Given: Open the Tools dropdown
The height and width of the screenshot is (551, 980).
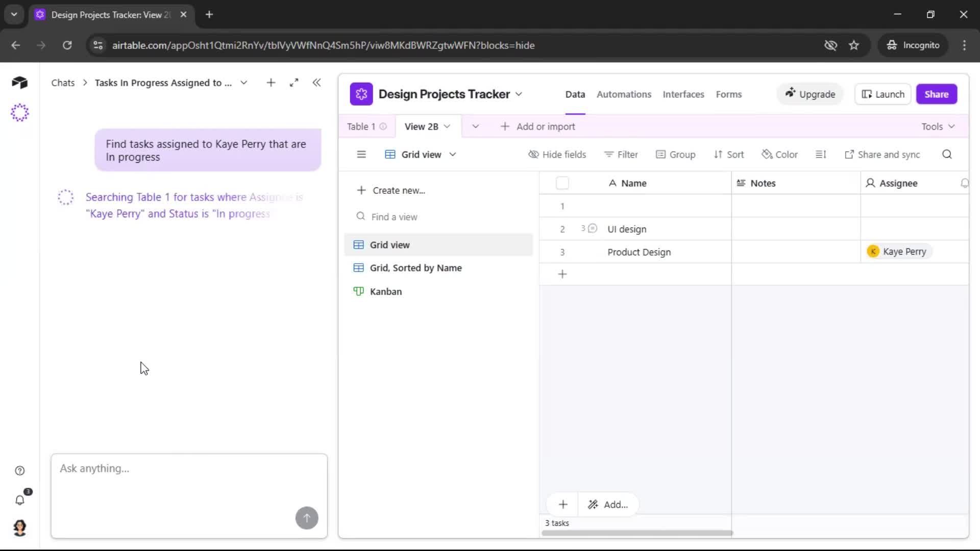Looking at the screenshot, I should click(938, 127).
